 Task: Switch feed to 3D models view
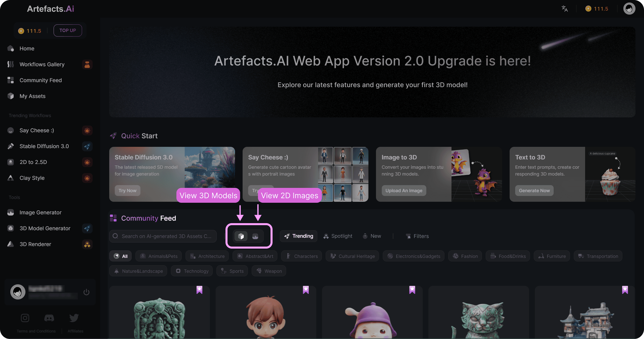(x=241, y=236)
